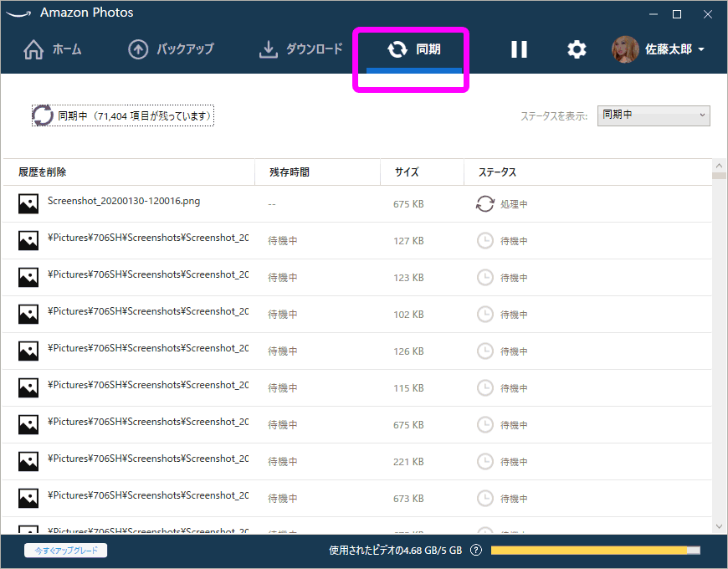Click the file path in the 126 KB row
This screenshot has width=728, height=569.
point(148,348)
